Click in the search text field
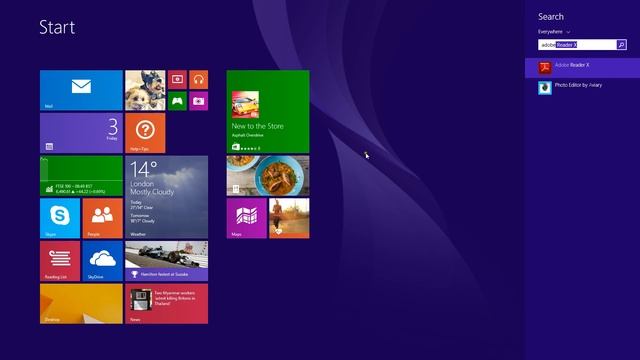Screen dimensions: 640x360 [x=577, y=44]
